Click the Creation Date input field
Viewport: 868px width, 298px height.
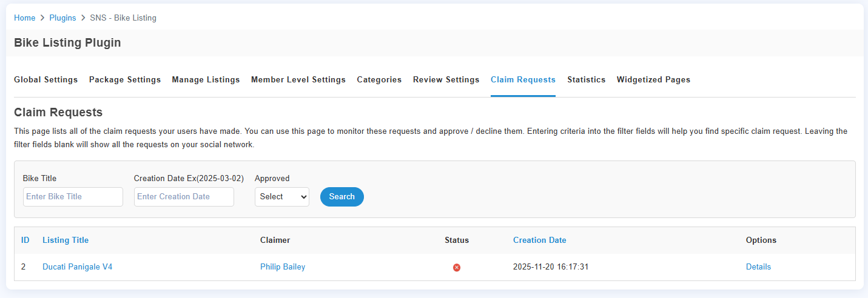pyautogui.click(x=184, y=197)
